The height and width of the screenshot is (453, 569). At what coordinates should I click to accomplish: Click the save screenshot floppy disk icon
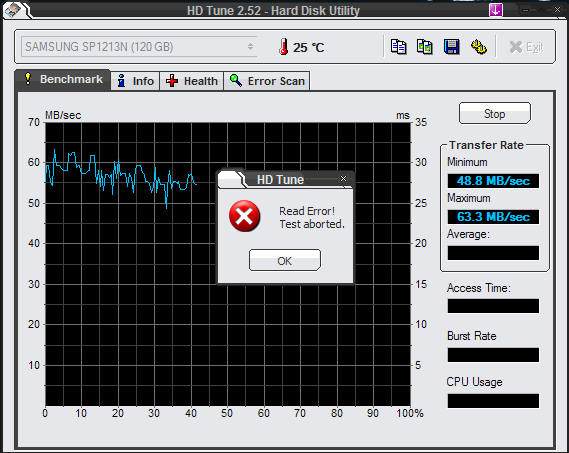point(451,47)
